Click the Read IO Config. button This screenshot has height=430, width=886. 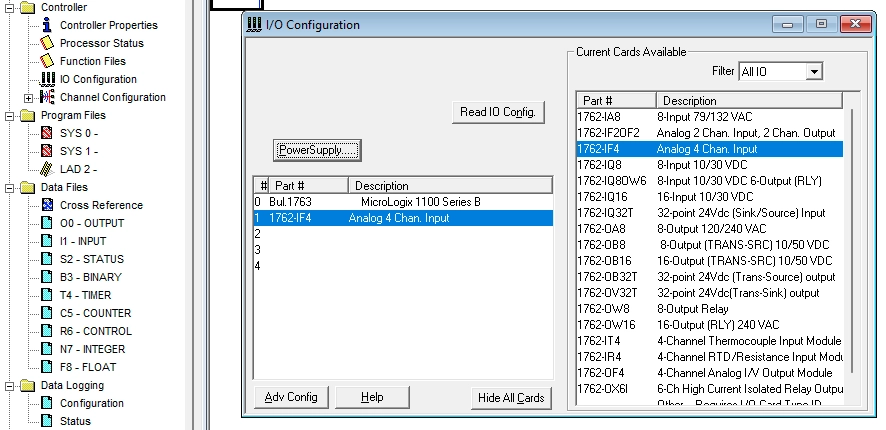498,112
